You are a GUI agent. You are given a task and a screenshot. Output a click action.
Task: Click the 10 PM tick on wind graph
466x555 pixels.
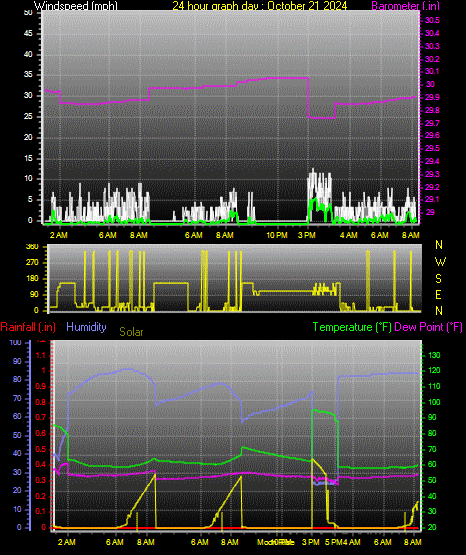277,235
